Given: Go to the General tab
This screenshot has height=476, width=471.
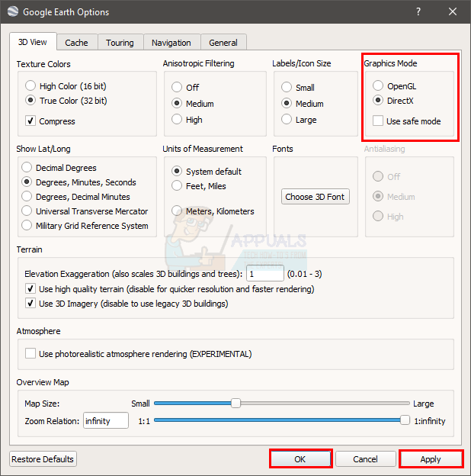Looking at the screenshot, I should point(223,43).
